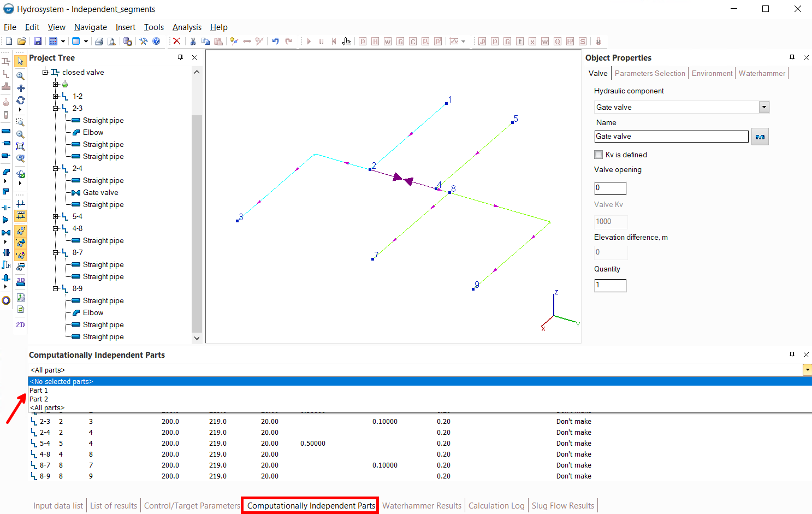812x514 pixels.
Task: Switch to the Waterhammer Results tab
Action: pos(422,506)
